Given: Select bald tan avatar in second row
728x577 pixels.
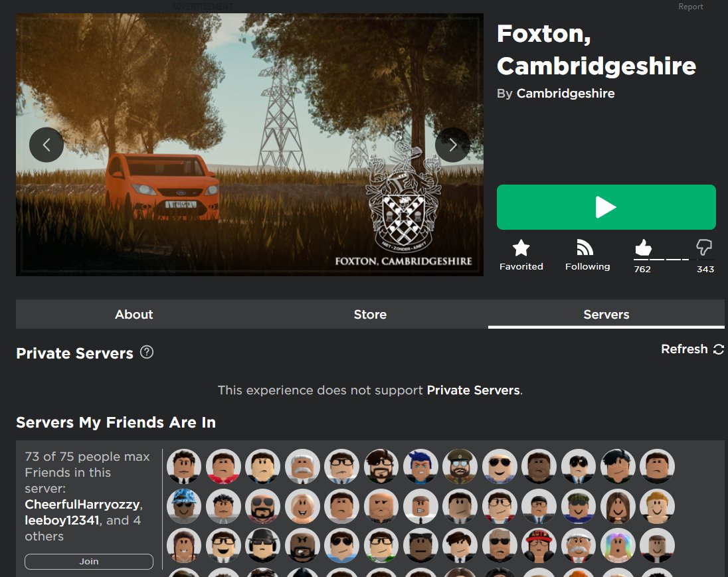Looking at the screenshot, I should pyautogui.click(x=381, y=506).
